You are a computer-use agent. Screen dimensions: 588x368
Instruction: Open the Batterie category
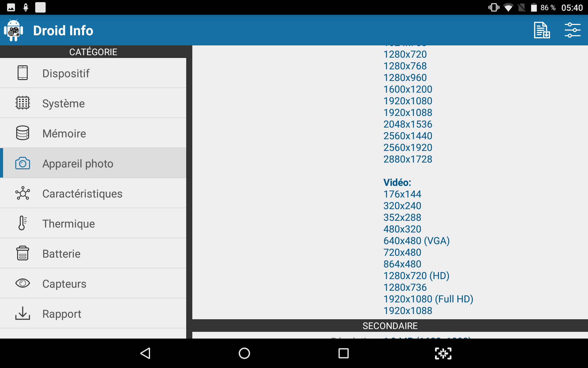coord(61,254)
